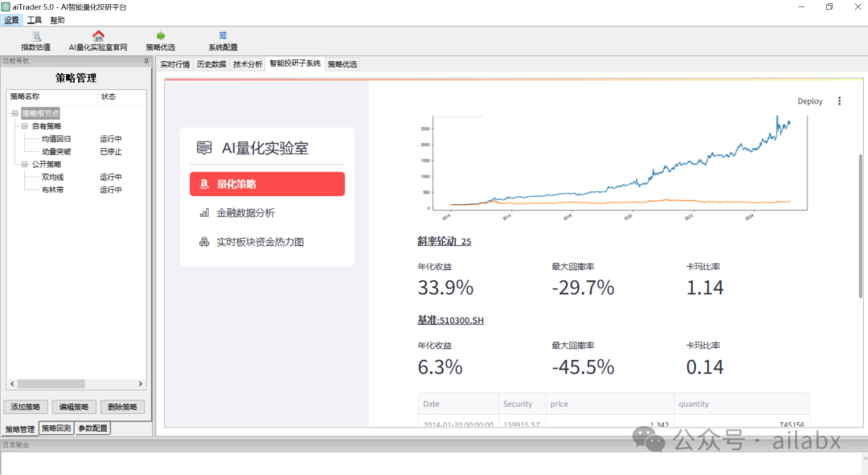Screen dimensions: 868x475
Task: Click the strategy tree horizontal scrollbar thumb
Action: click(51, 383)
